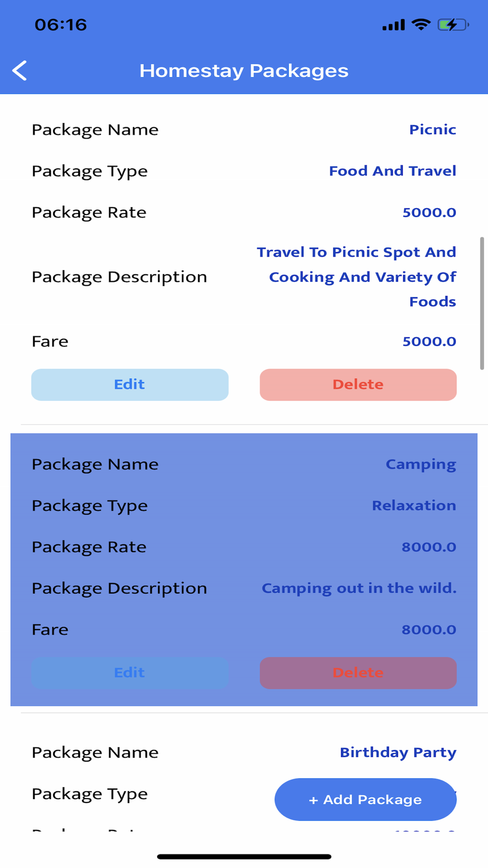Edit the Camping package
The image size is (488, 868).
point(130,673)
